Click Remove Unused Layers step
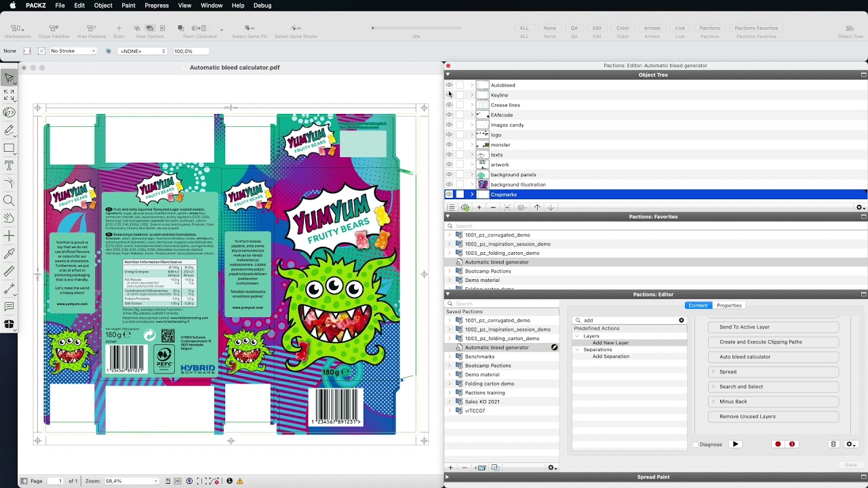The image size is (868, 488). pos(774,417)
